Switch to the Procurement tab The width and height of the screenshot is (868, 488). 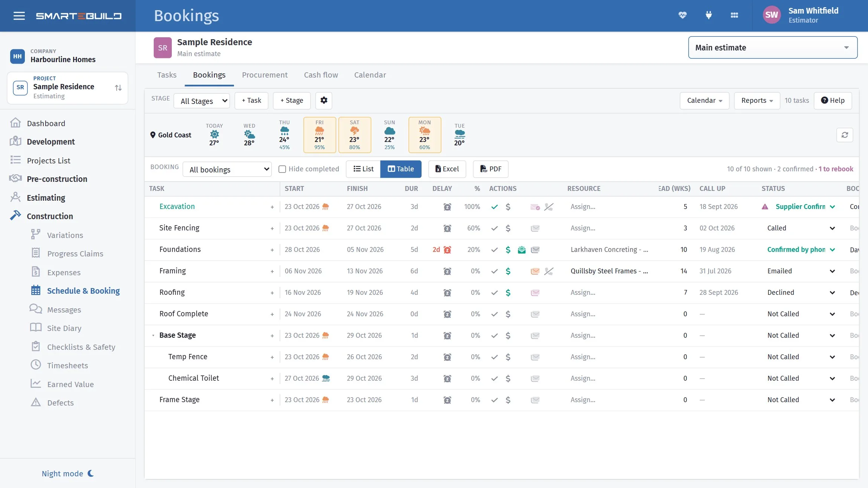tap(264, 75)
